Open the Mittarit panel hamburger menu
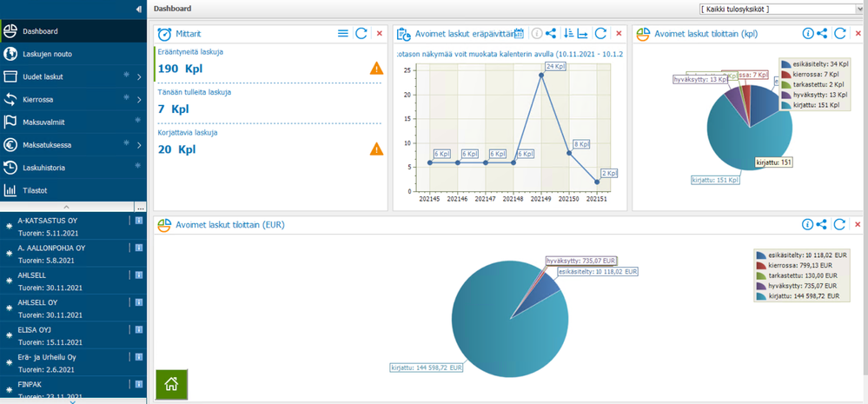The image size is (868, 404). coord(343,33)
